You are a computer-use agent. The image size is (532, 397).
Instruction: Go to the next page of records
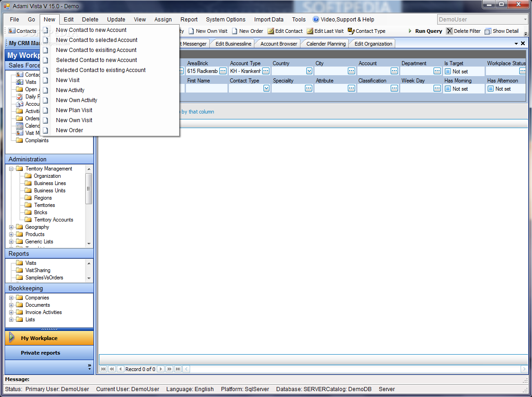pyautogui.click(x=169, y=369)
